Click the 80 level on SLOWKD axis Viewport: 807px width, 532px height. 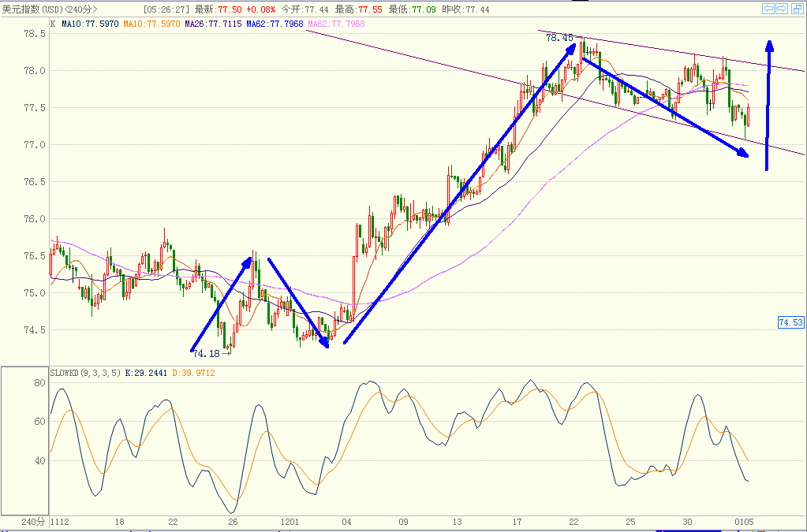pyautogui.click(x=40, y=383)
